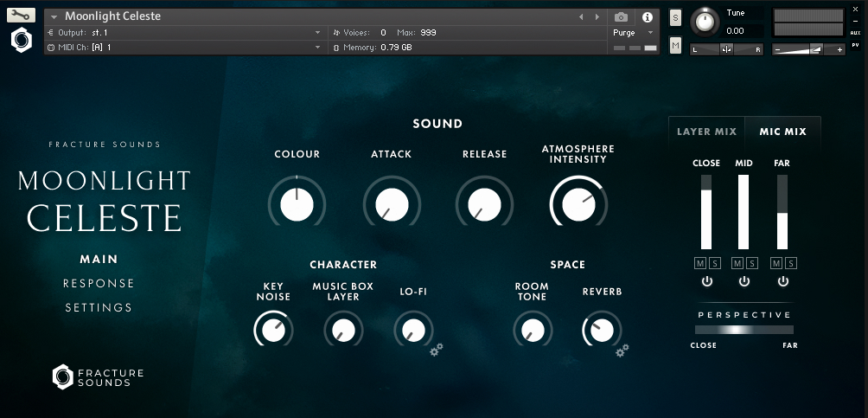Solo the FAR mic
The height and width of the screenshot is (418, 868).
pos(790,263)
